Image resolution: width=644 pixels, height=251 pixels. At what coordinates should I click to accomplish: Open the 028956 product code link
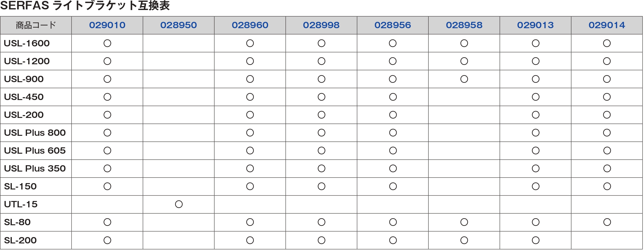(393, 25)
